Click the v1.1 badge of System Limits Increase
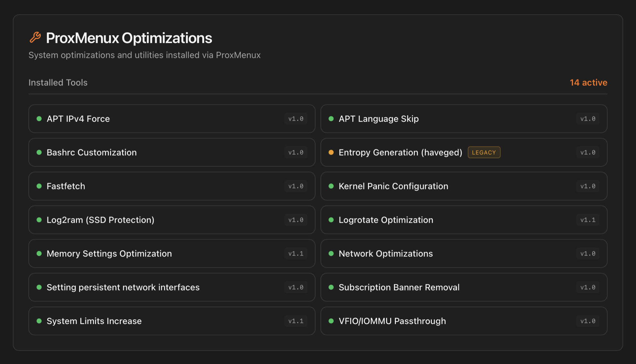 click(296, 321)
